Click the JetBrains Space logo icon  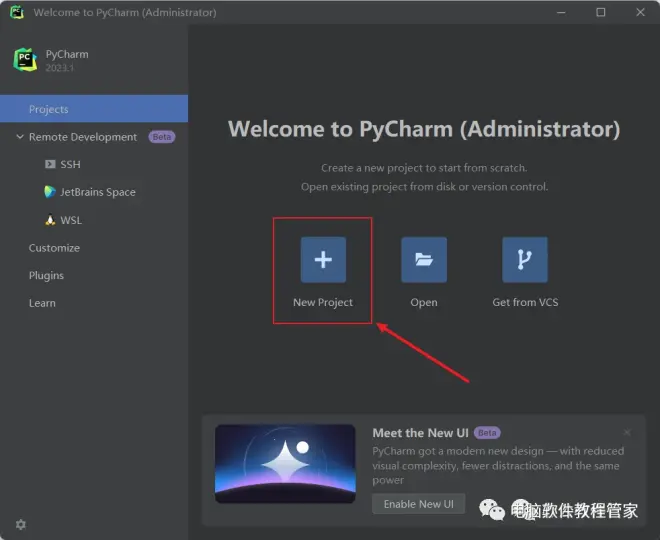[x=50, y=192]
